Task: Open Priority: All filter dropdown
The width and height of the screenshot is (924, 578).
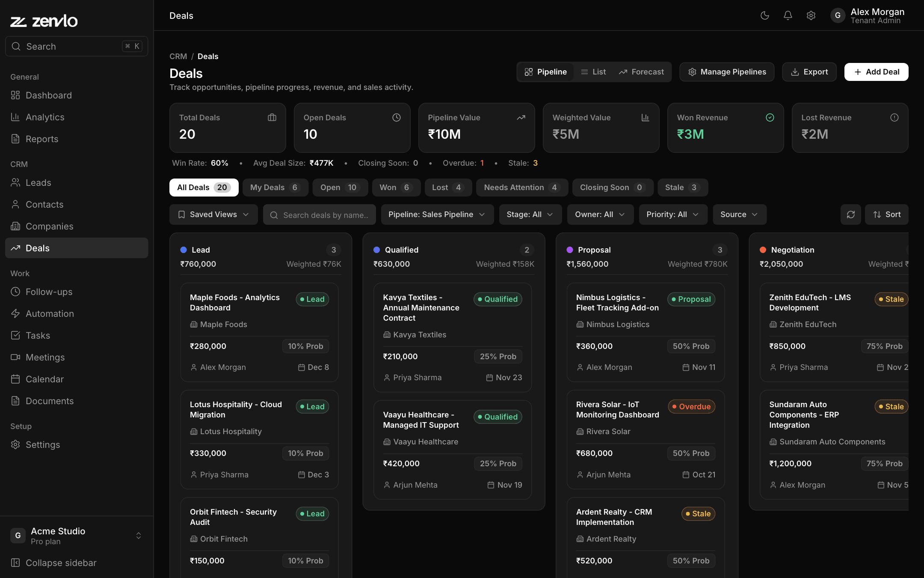Action: pos(673,215)
